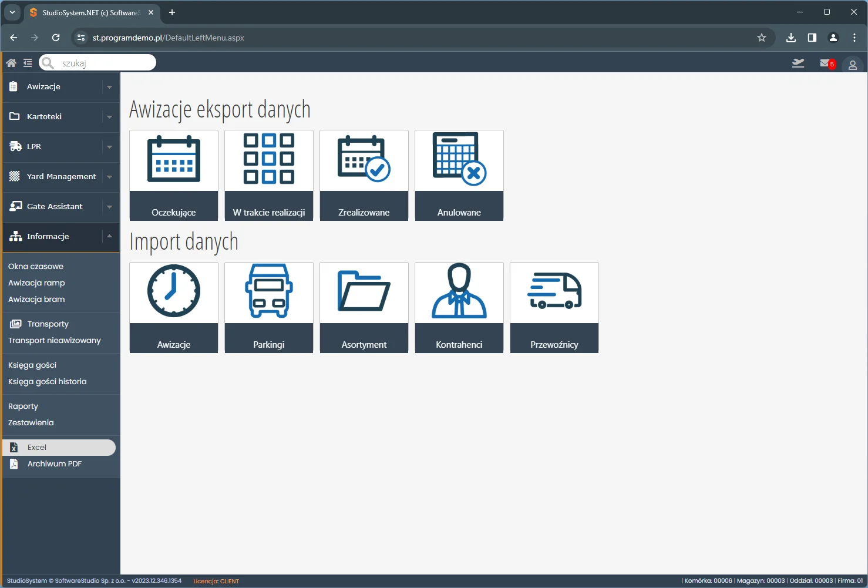This screenshot has width=868, height=588.
Task: Open the Raporty link
Action: click(23, 406)
